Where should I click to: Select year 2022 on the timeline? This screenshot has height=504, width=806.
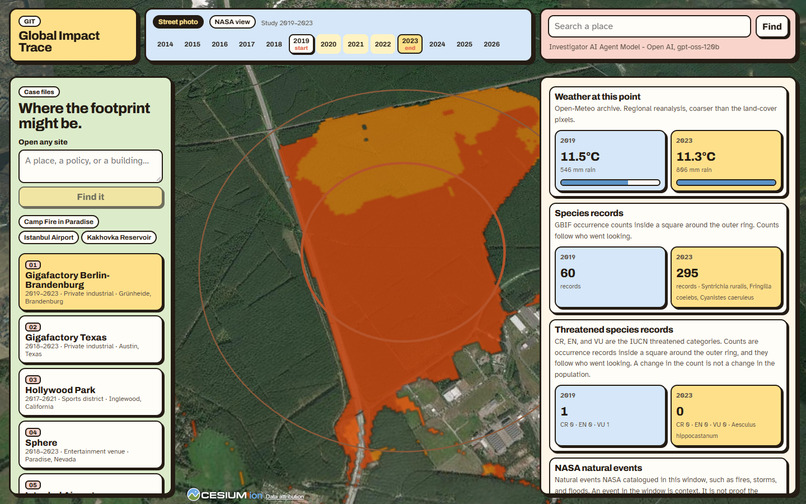[383, 44]
